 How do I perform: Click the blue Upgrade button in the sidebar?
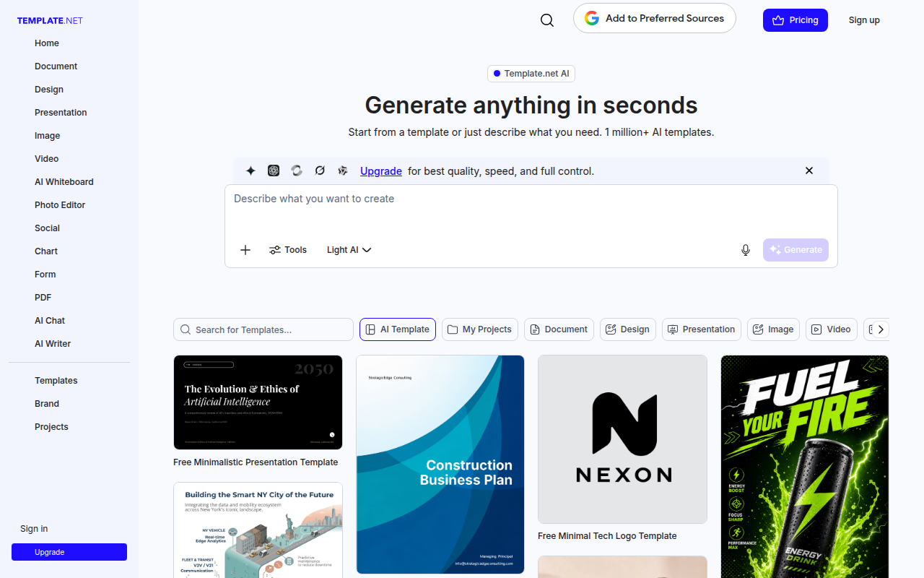[x=69, y=552]
